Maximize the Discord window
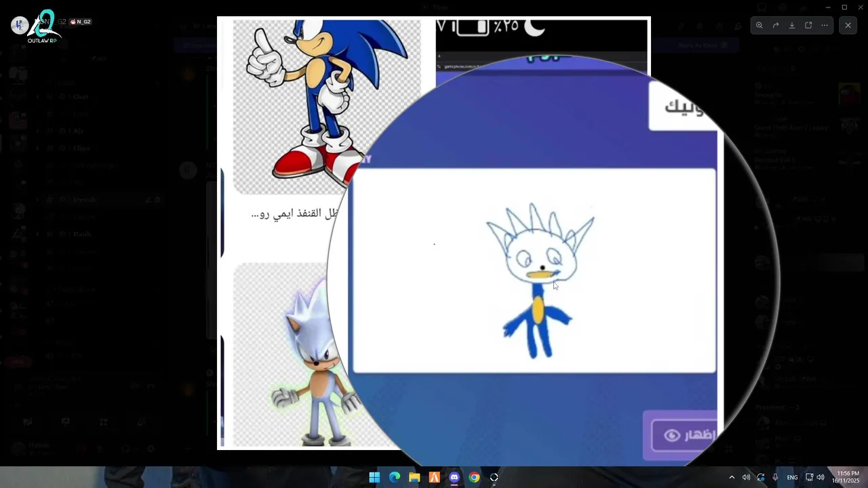The image size is (868, 488). [x=844, y=7]
